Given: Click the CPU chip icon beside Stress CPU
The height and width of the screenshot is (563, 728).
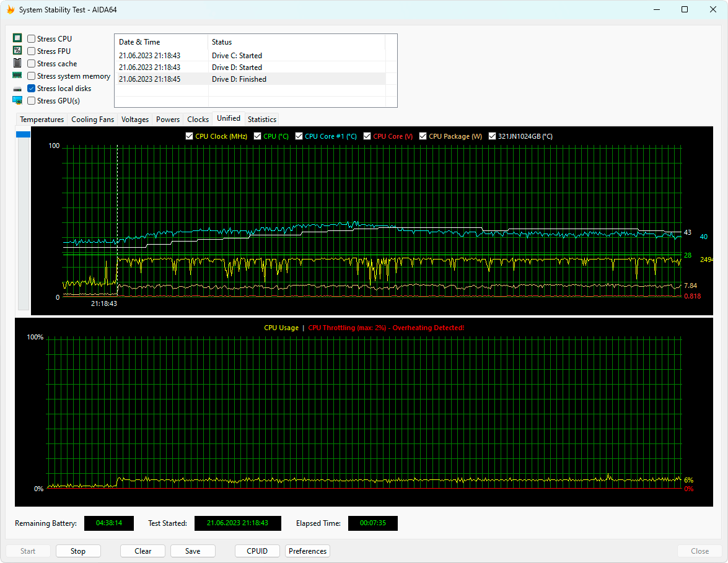Looking at the screenshot, I should 17,38.
